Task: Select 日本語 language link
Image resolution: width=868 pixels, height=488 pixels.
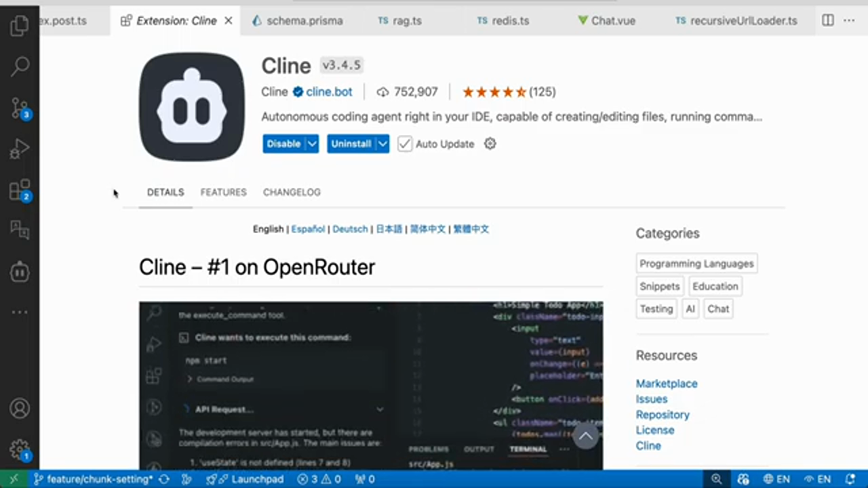Action: 389,229
